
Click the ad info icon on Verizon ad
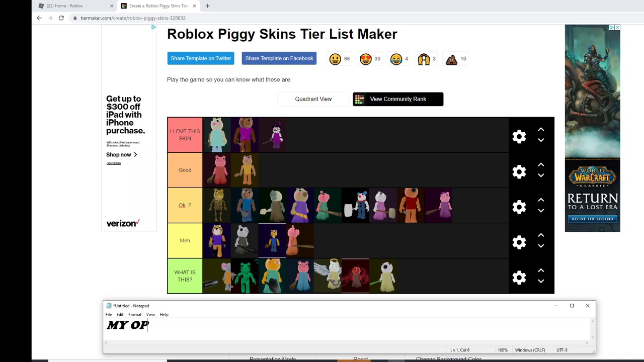tap(153, 27)
